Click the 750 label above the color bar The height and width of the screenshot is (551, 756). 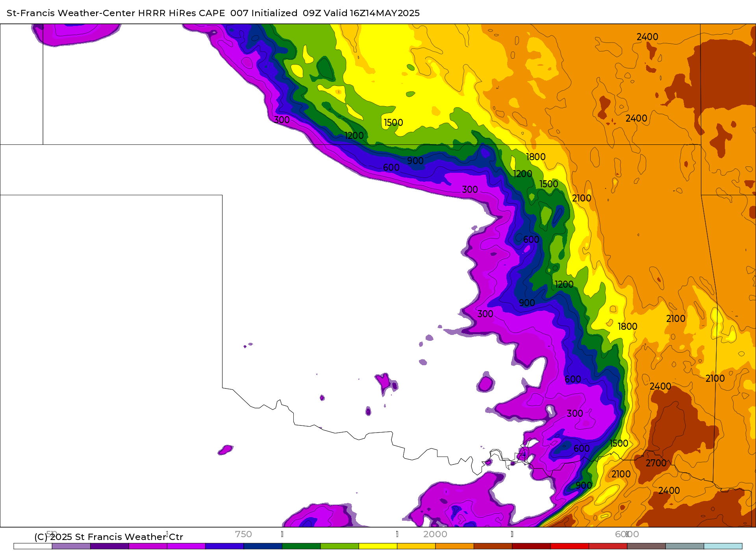coord(243,534)
